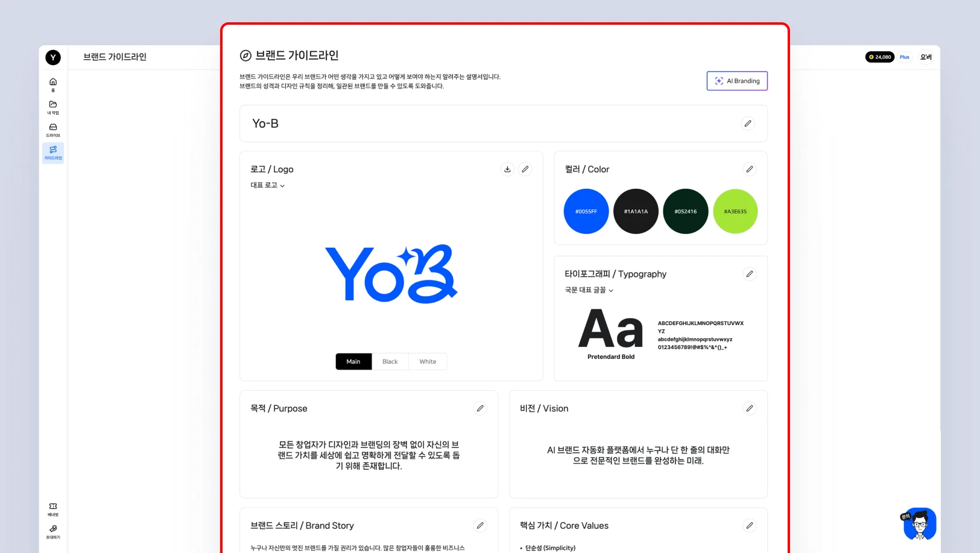Edit the 컬러 / Color card

750,169
